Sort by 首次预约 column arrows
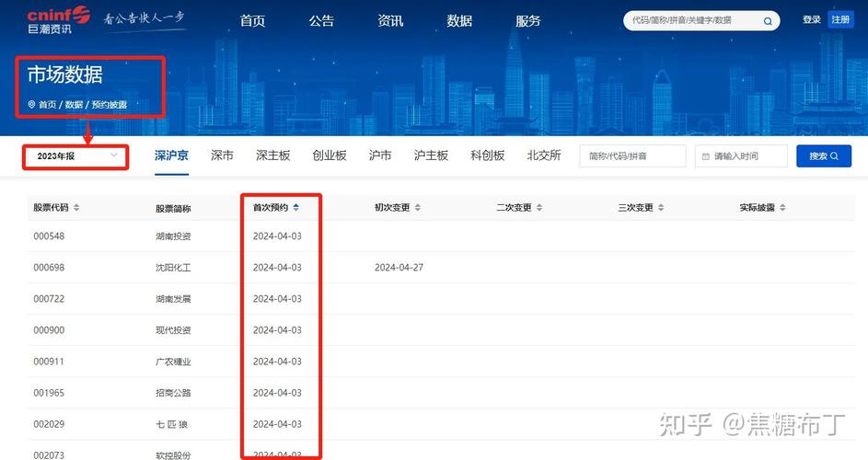 point(296,208)
